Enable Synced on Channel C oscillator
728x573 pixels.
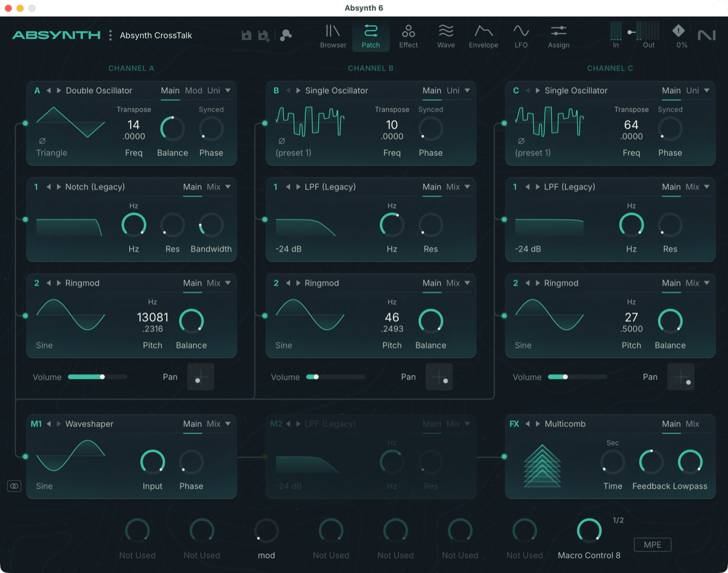[670, 109]
